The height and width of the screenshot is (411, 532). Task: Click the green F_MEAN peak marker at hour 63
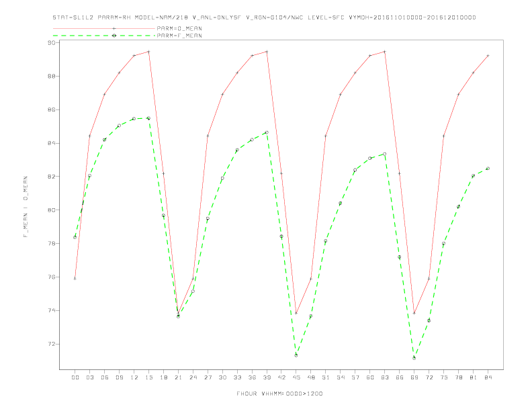click(385, 154)
